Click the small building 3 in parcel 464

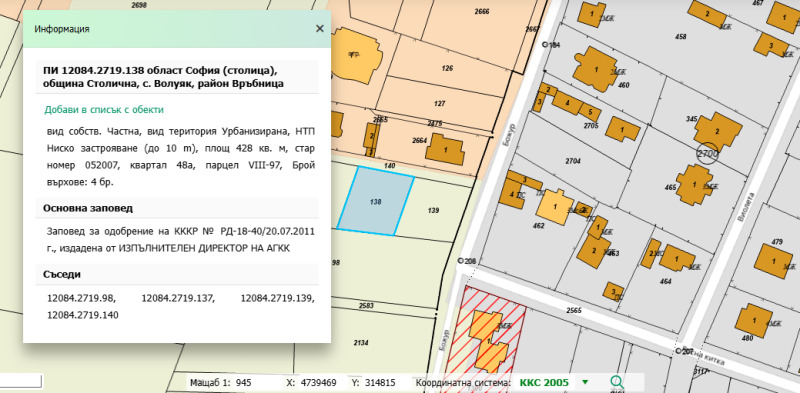613,292
